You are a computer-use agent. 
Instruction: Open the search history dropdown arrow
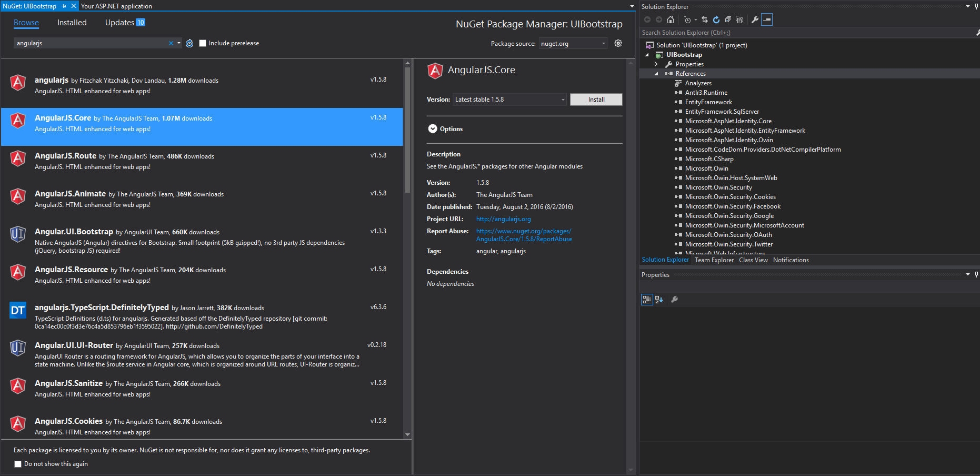coord(179,43)
